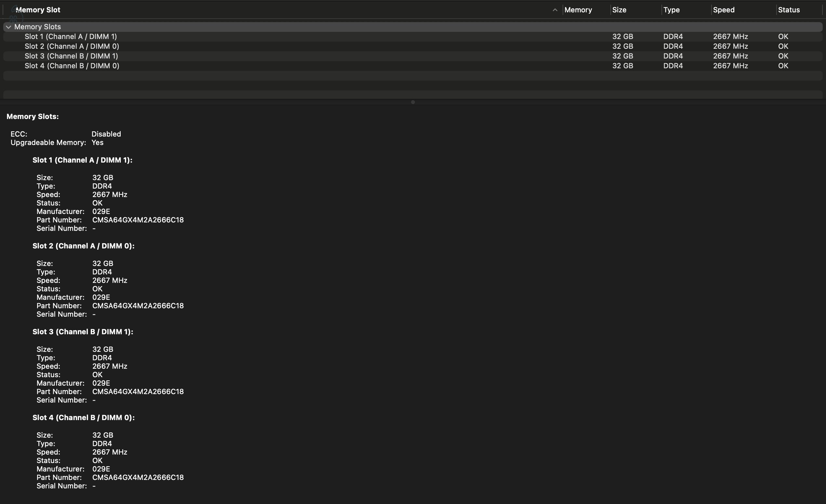Select Slot 4 (Channel B / DIMM 0) row
The width and height of the screenshot is (826, 504).
(x=413, y=66)
